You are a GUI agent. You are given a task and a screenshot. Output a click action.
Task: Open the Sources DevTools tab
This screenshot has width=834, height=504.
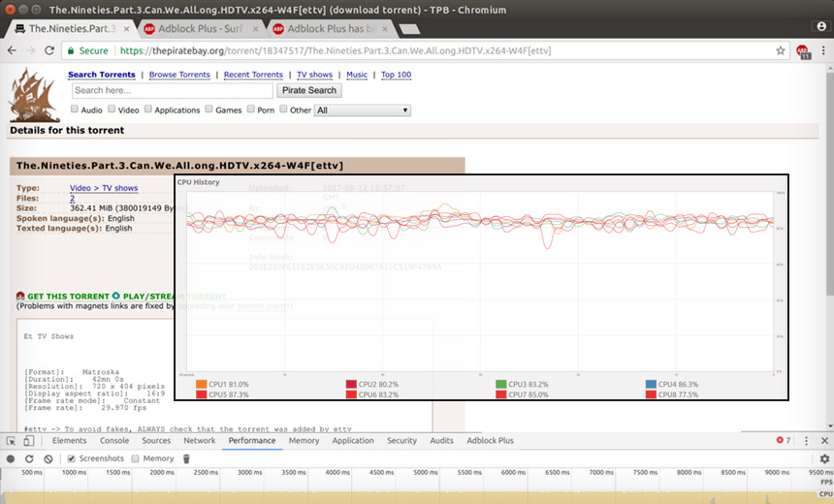tap(156, 441)
